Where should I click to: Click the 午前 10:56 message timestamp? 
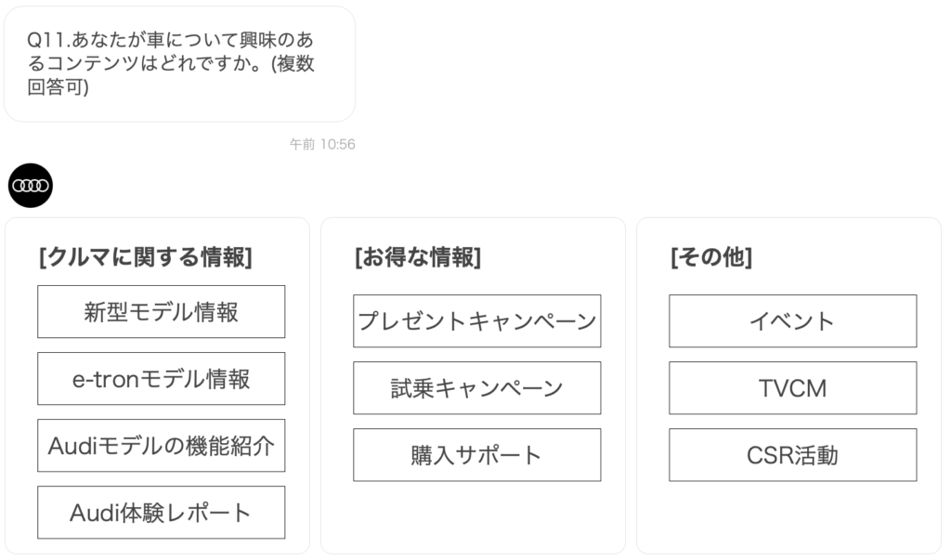(322, 144)
